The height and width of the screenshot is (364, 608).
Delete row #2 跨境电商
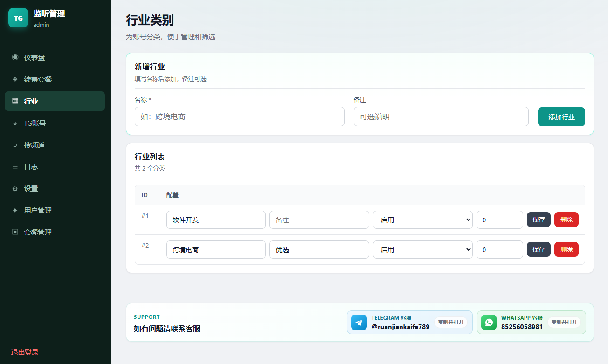click(x=567, y=249)
